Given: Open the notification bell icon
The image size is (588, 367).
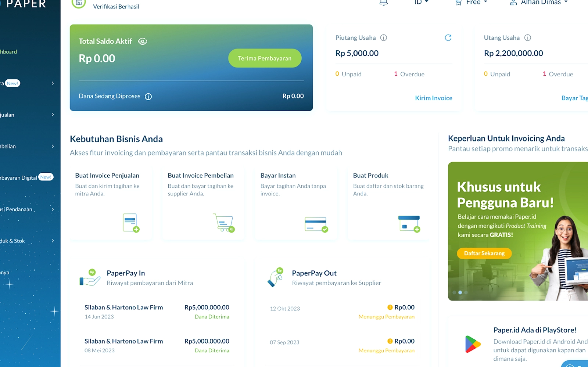Looking at the screenshot, I should coord(383,3).
